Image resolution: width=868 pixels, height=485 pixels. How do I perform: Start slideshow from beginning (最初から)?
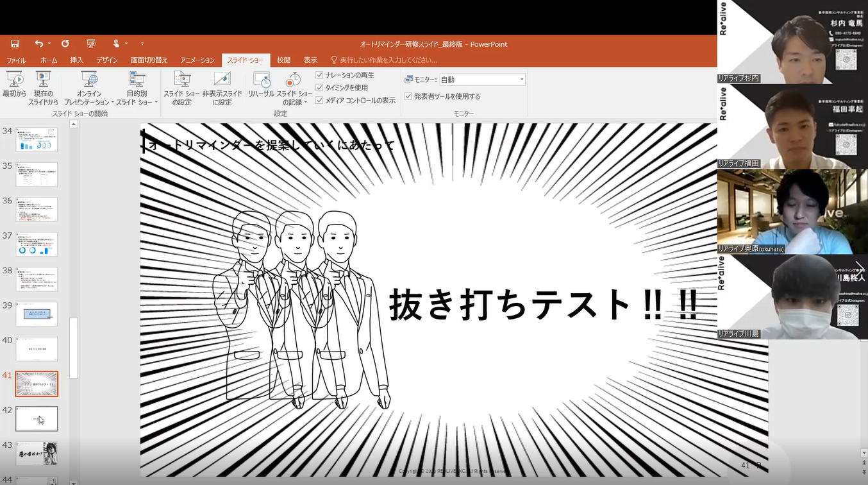pyautogui.click(x=14, y=88)
